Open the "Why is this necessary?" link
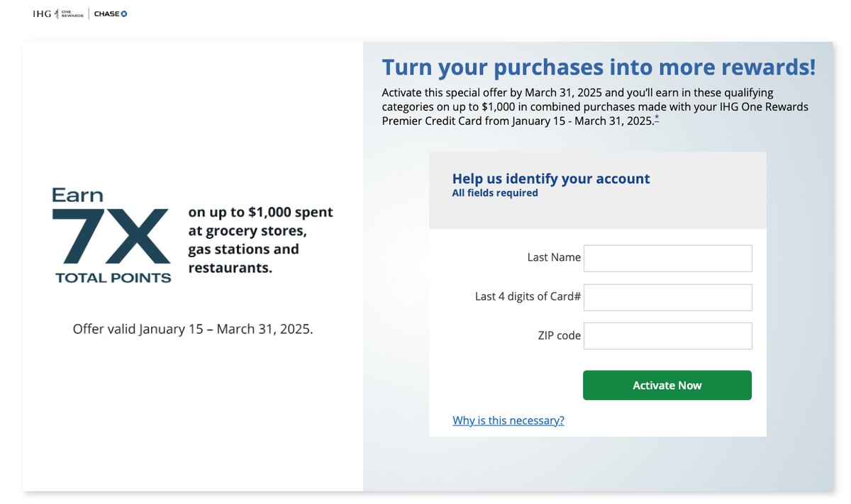The width and height of the screenshot is (851, 504). [508, 420]
